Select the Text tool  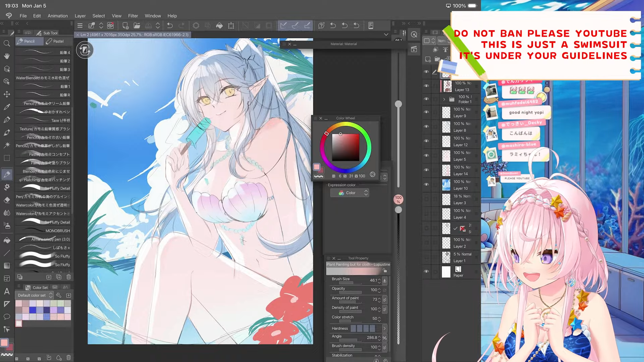tap(7, 291)
